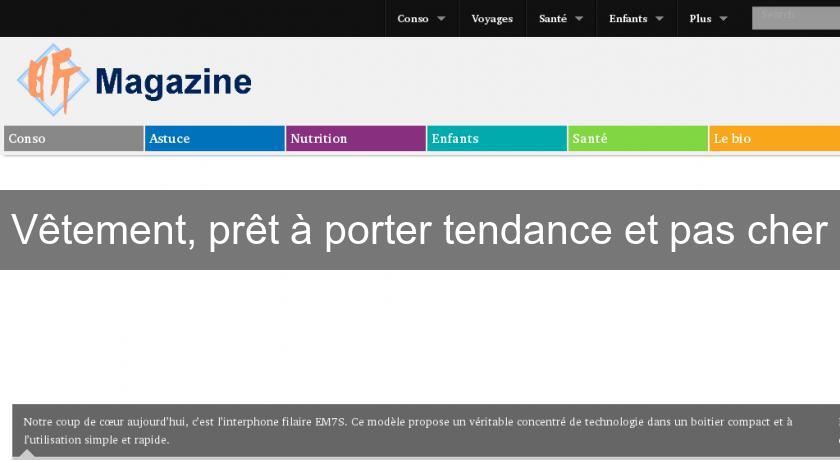
Task: Expand the dropdown arrow beside Plus
Action: 723,19
